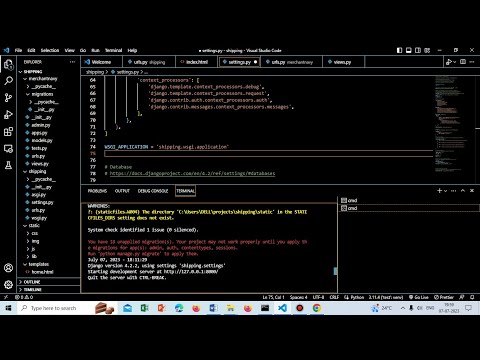This screenshot has height=360, width=480.
Task: Expand the css folder
Action: (34, 233)
